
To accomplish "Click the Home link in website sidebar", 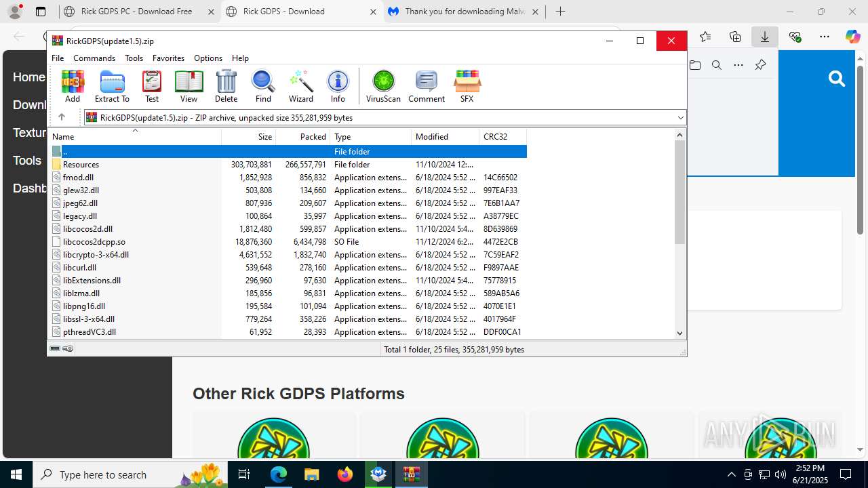I will tap(29, 77).
